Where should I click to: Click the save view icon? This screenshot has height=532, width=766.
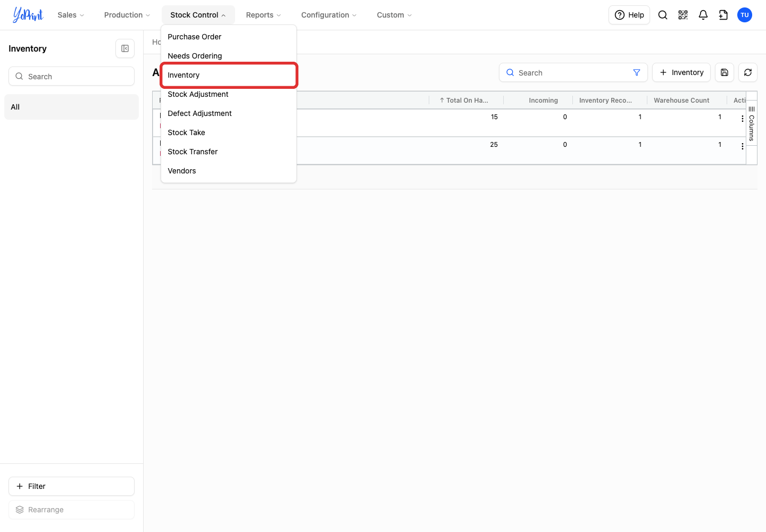point(725,72)
